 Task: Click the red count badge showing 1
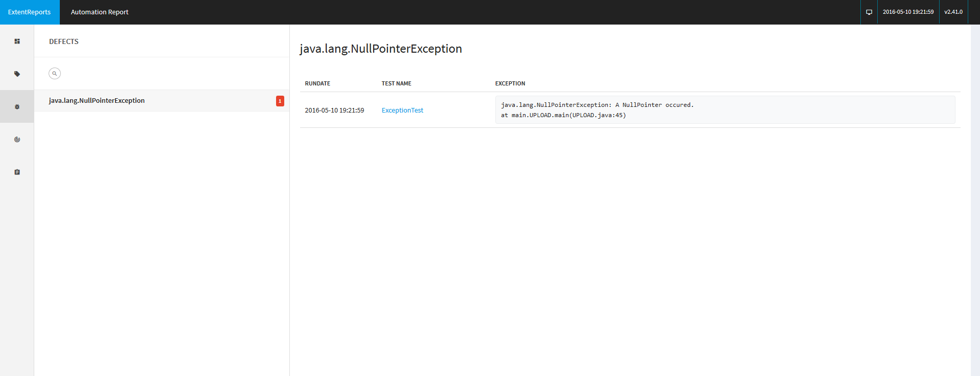280,101
